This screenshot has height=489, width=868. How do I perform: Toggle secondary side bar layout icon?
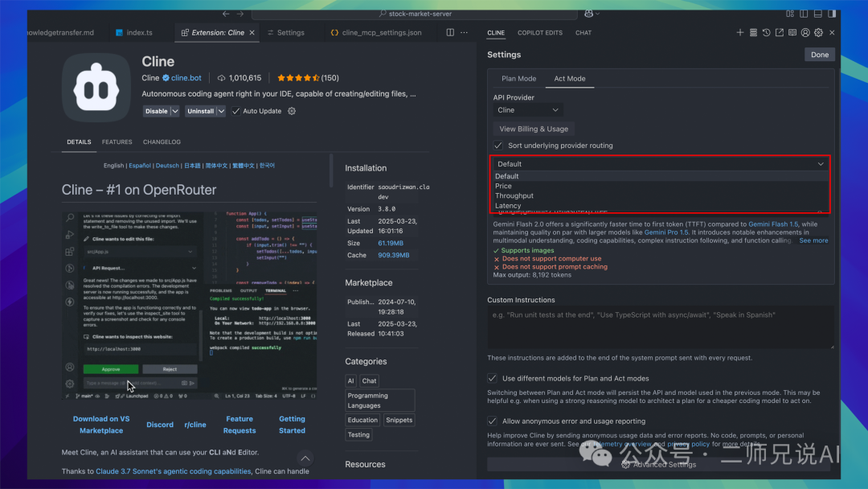coord(832,14)
